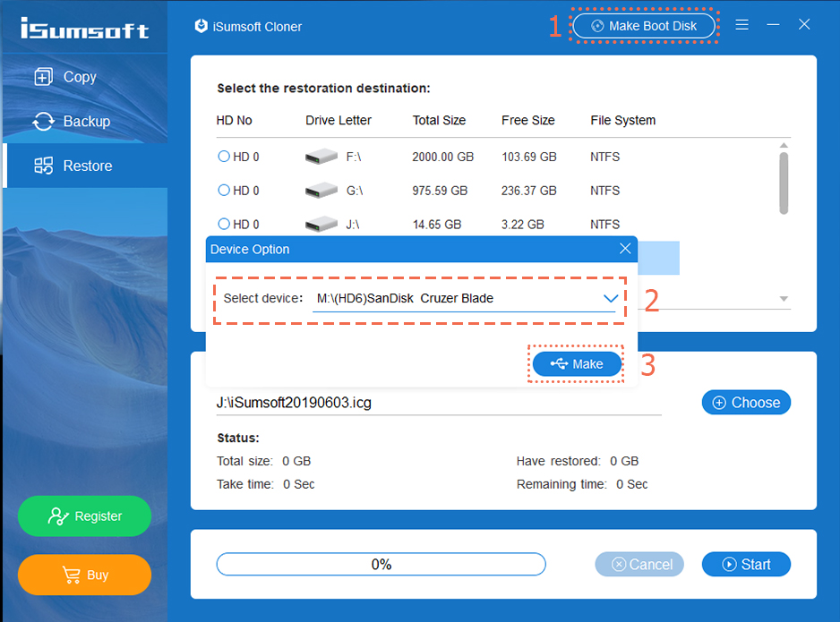The width and height of the screenshot is (840, 622).
Task: Switch to the Backup tab
Action: coord(85,122)
